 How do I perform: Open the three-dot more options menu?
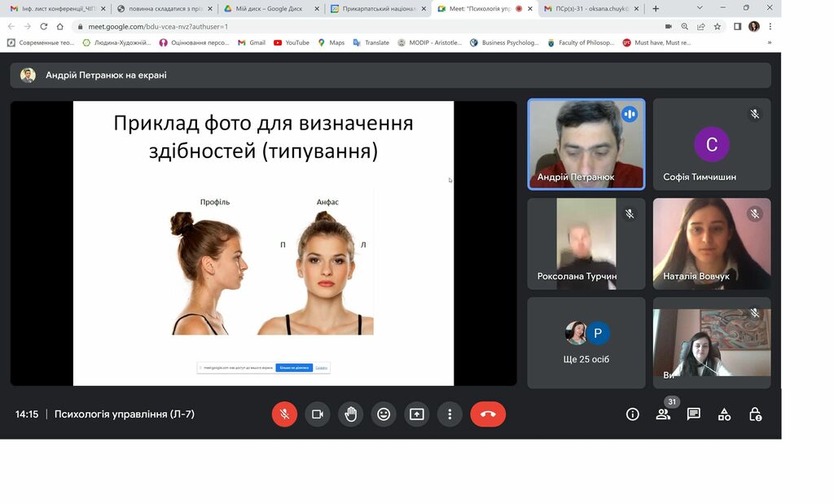(x=450, y=414)
